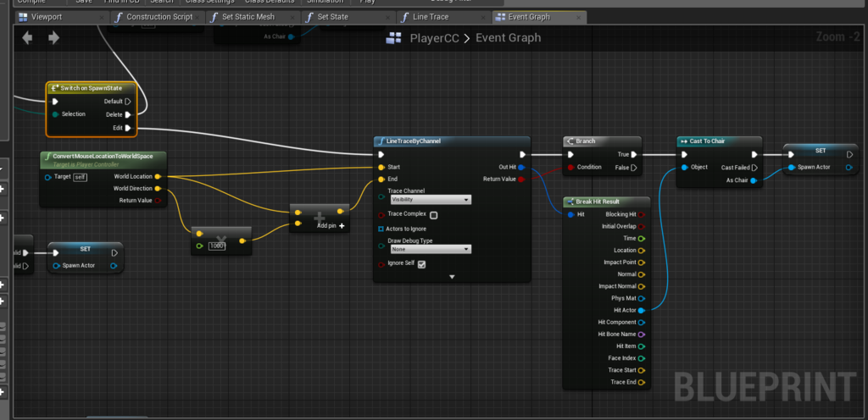
Task: Click the As Chair output pin on Cast To Chair
Action: (754, 180)
